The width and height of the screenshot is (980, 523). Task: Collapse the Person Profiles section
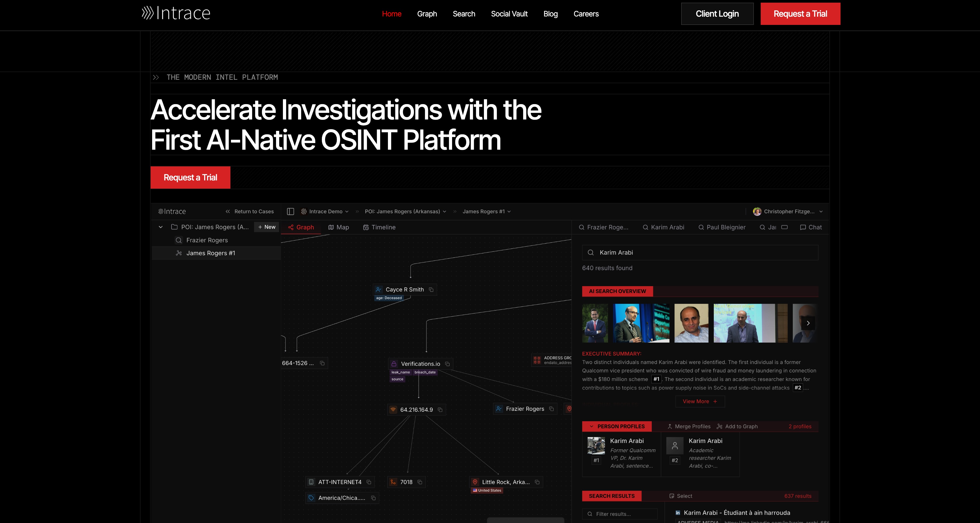point(593,427)
